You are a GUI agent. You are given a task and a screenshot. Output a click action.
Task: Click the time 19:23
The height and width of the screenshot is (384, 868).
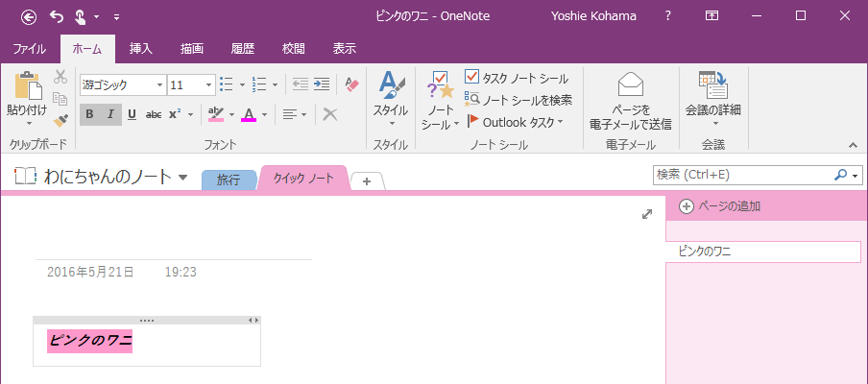click(x=181, y=273)
